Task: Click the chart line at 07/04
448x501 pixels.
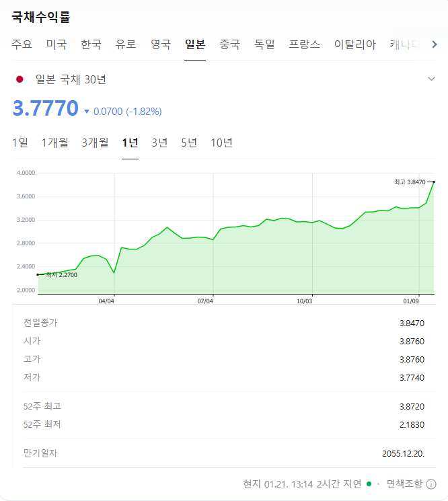Action: [x=213, y=239]
